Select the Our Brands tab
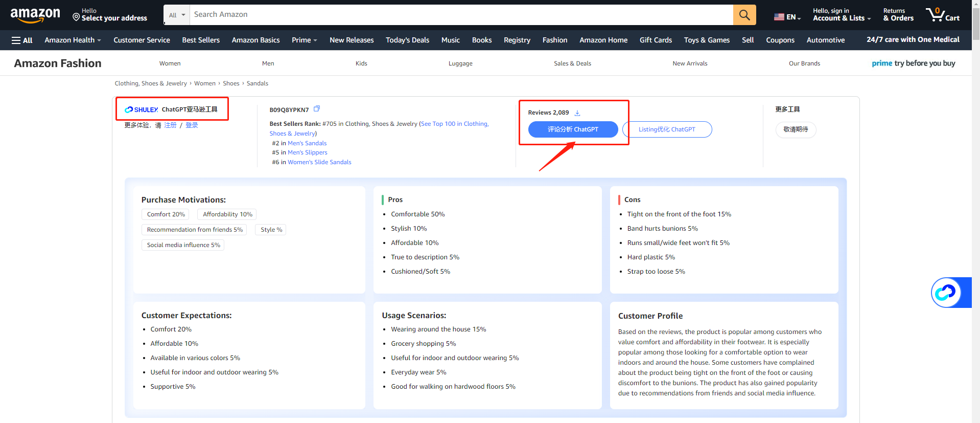This screenshot has height=423, width=980. [804, 63]
